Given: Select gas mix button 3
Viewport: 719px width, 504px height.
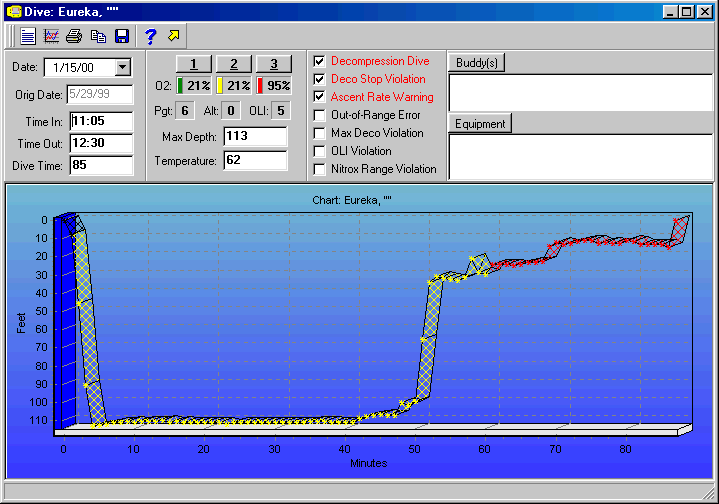Looking at the screenshot, I should [273, 64].
